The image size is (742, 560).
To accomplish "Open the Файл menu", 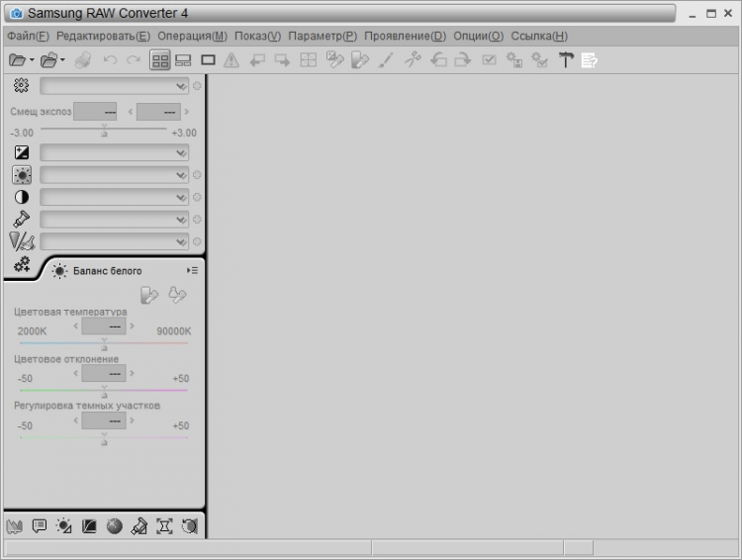I will point(28,36).
